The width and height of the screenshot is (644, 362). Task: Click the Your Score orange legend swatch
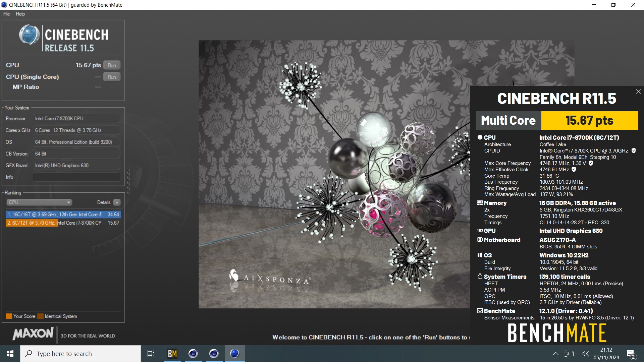coord(9,316)
